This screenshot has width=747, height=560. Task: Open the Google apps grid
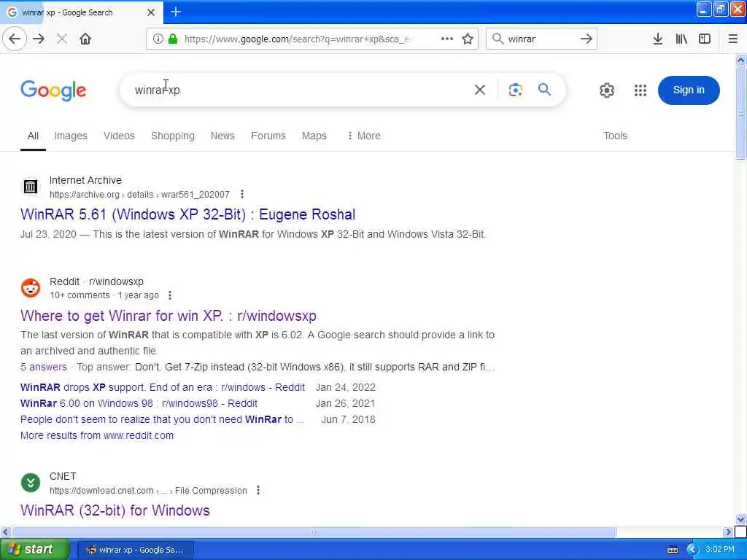pyautogui.click(x=640, y=90)
